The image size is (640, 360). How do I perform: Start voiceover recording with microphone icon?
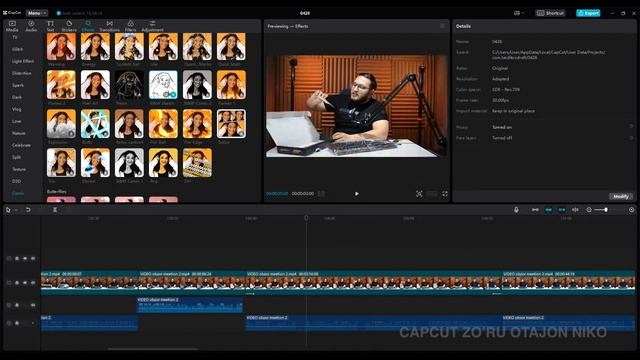[x=516, y=210]
